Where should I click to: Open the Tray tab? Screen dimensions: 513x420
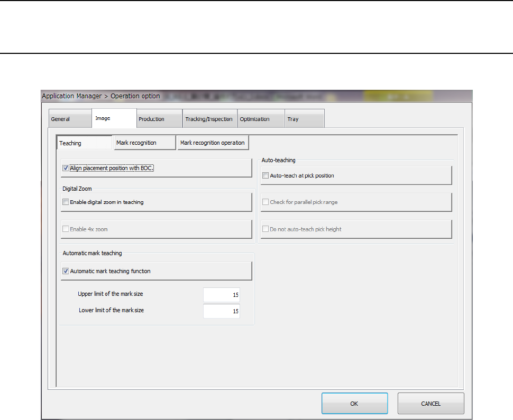click(305, 119)
